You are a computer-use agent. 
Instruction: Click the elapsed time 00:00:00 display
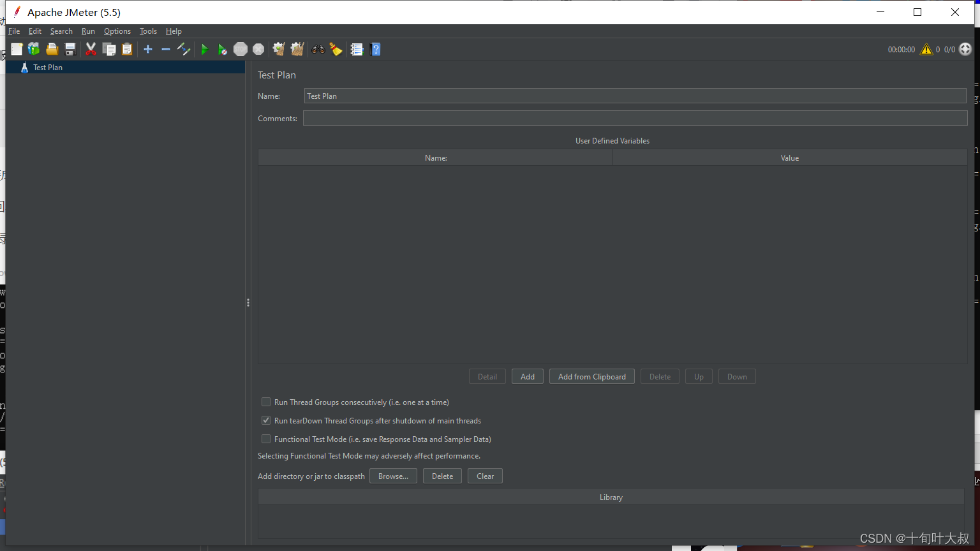902,49
